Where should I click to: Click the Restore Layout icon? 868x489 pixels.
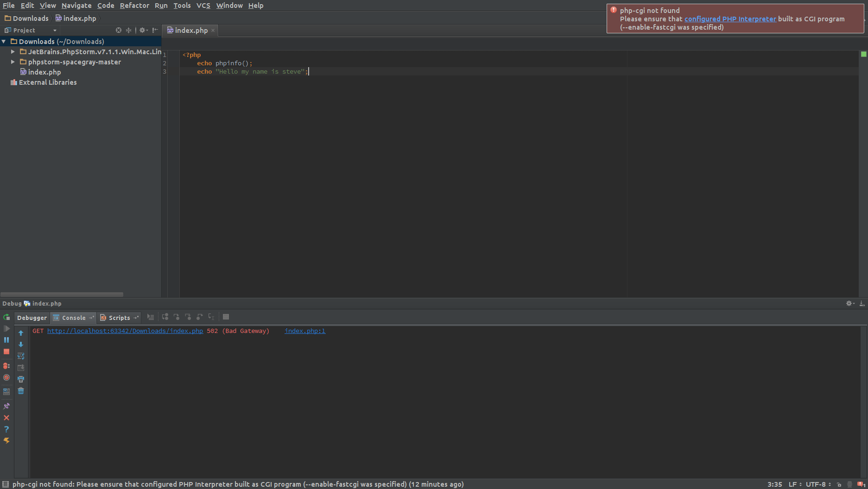click(x=6, y=391)
